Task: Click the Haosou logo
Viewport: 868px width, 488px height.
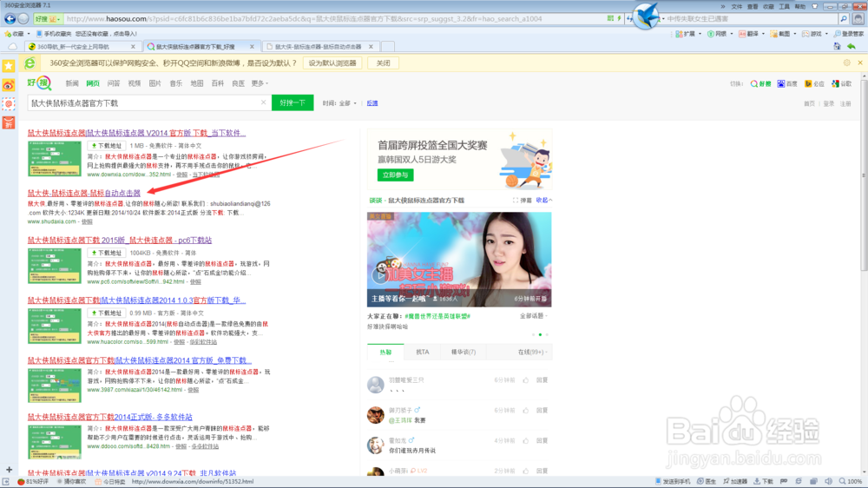Action: tap(39, 83)
